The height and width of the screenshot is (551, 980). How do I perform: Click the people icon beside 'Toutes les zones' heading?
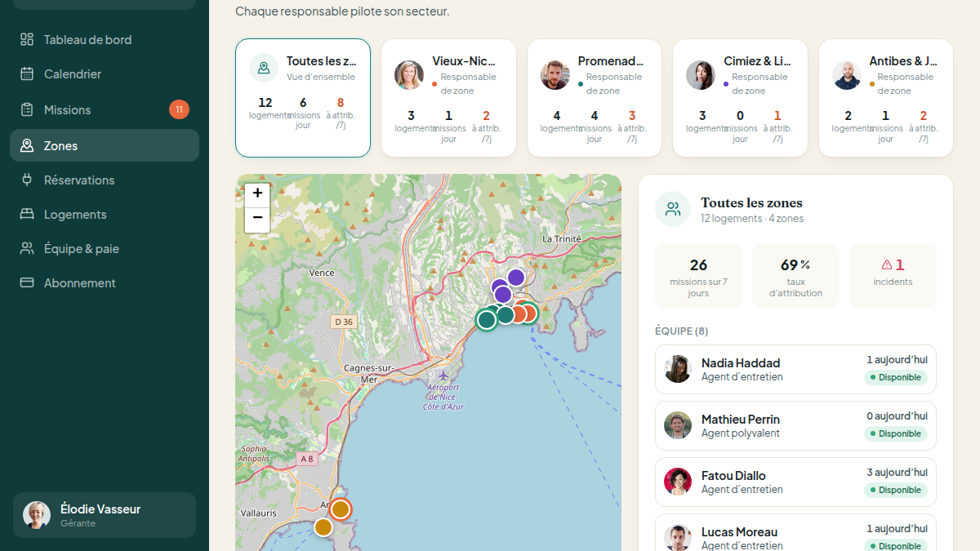(x=673, y=209)
